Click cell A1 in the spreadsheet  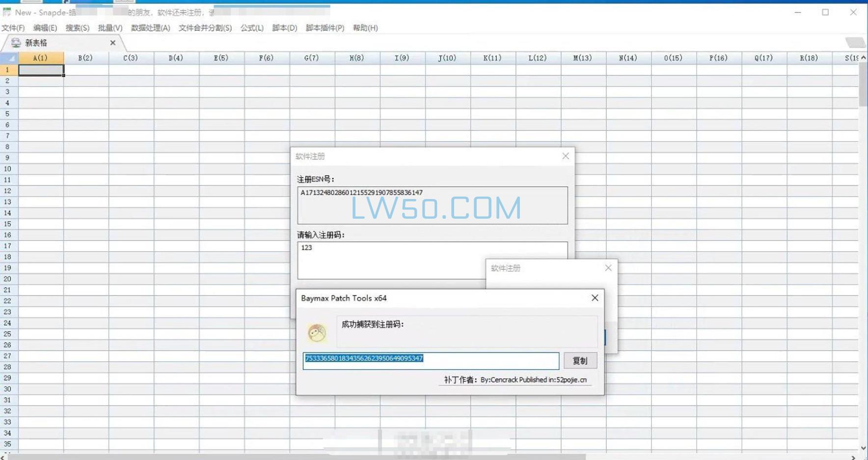tap(41, 70)
